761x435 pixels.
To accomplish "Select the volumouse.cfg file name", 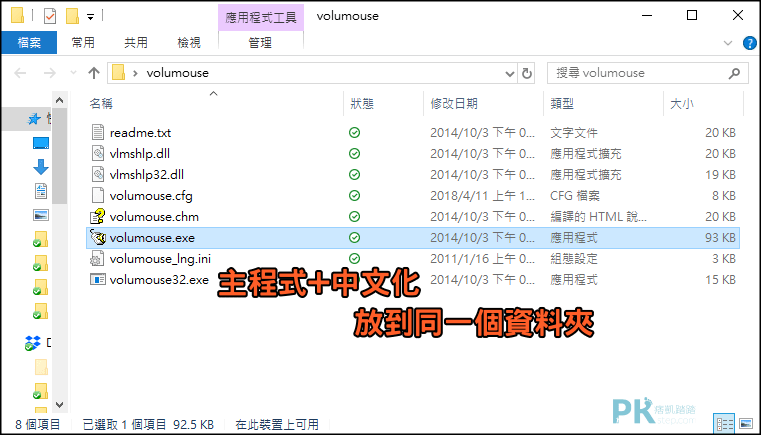I will (151, 196).
